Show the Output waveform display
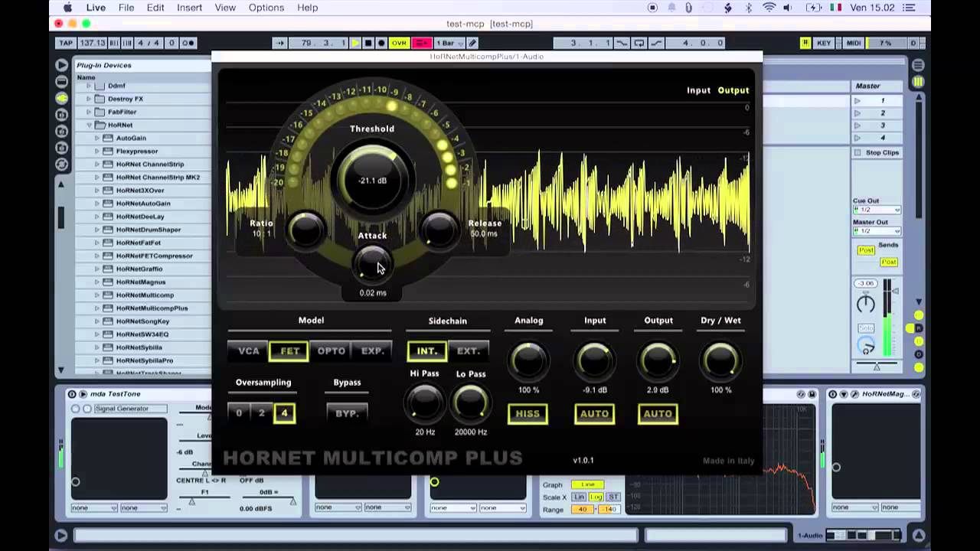The width and height of the screenshot is (980, 551). tap(733, 90)
